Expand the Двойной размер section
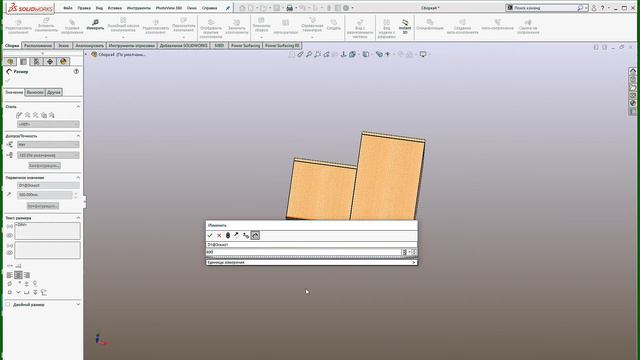 tap(78, 304)
